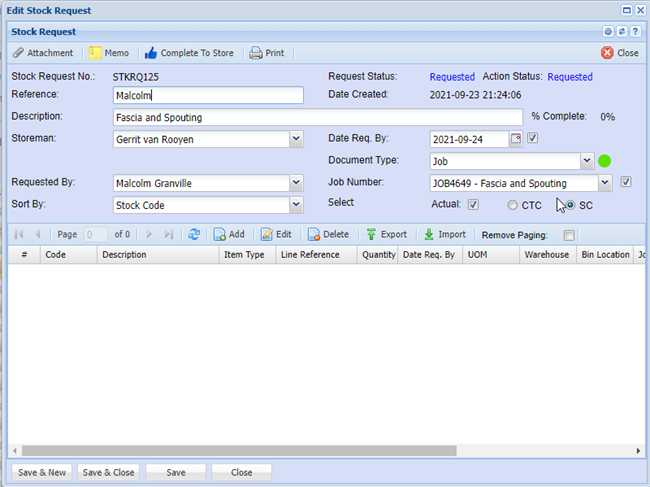This screenshot has width=650, height=487.
Task: Enable the Remove Paging checkbox
Action: (569, 235)
